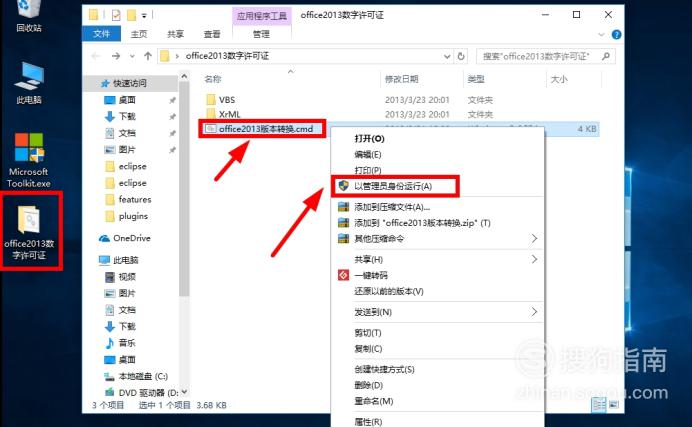The height and width of the screenshot is (427, 692).
Task: Click properties icon in quick access toolbar
Action: coord(116,15)
